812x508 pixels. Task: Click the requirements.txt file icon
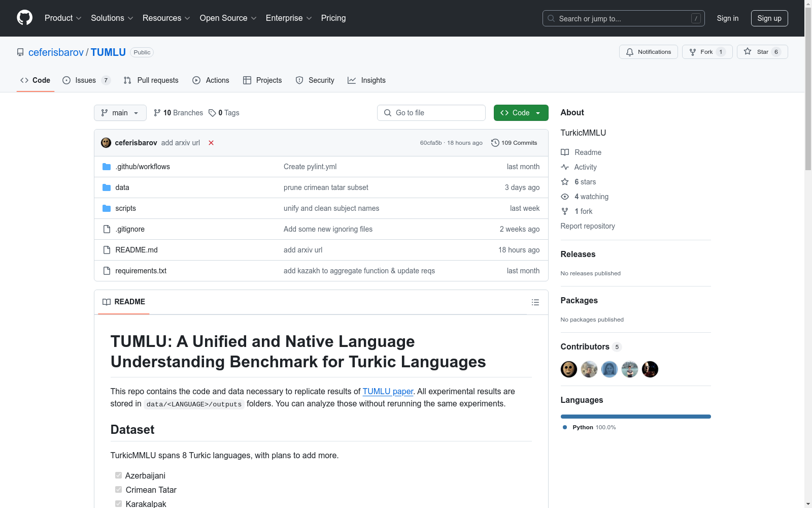pos(107,271)
